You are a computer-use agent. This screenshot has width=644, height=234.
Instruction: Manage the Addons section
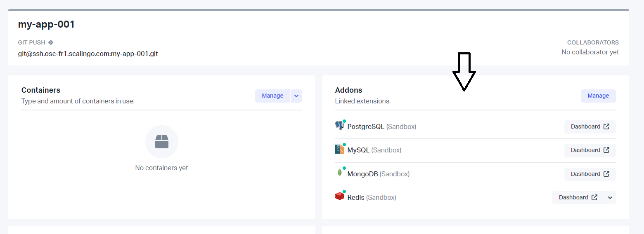[598, 96]
